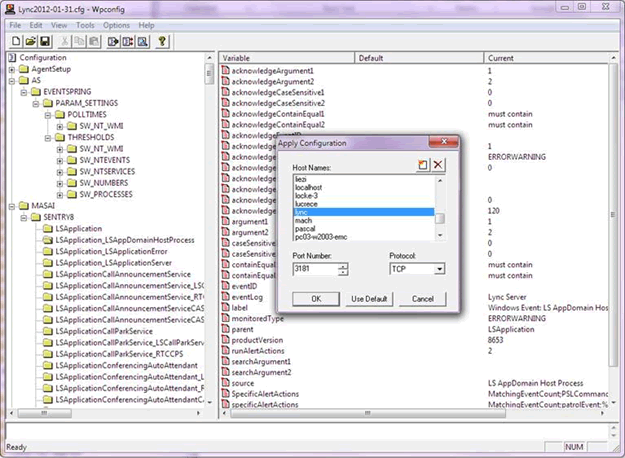Delete host name with red X icon

coord(438,164)
